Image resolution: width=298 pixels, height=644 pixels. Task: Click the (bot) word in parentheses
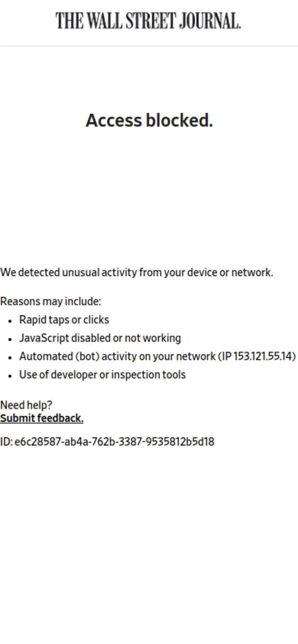point(87,356)
